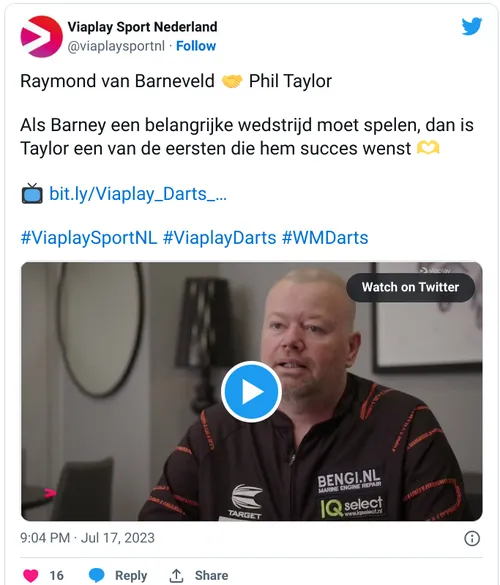Open the #ViaplaySportNL hashtag
The width and height of the screenshot is (500, 585).
(89, 238)
